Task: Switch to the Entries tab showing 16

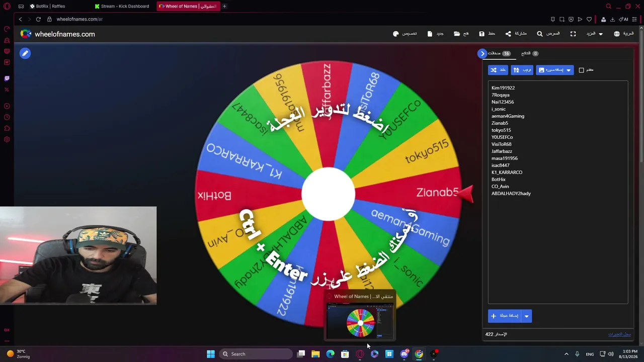Action: (499, 53)
